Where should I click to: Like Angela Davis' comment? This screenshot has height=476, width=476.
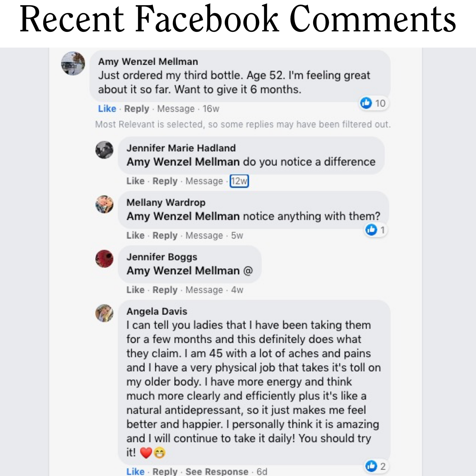[x=135, y=471]
